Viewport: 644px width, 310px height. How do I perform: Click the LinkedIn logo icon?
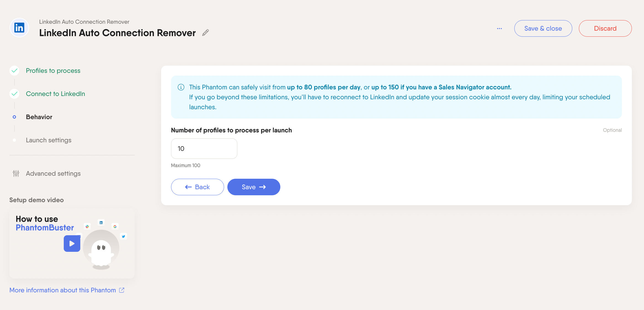tap(19, 28)
